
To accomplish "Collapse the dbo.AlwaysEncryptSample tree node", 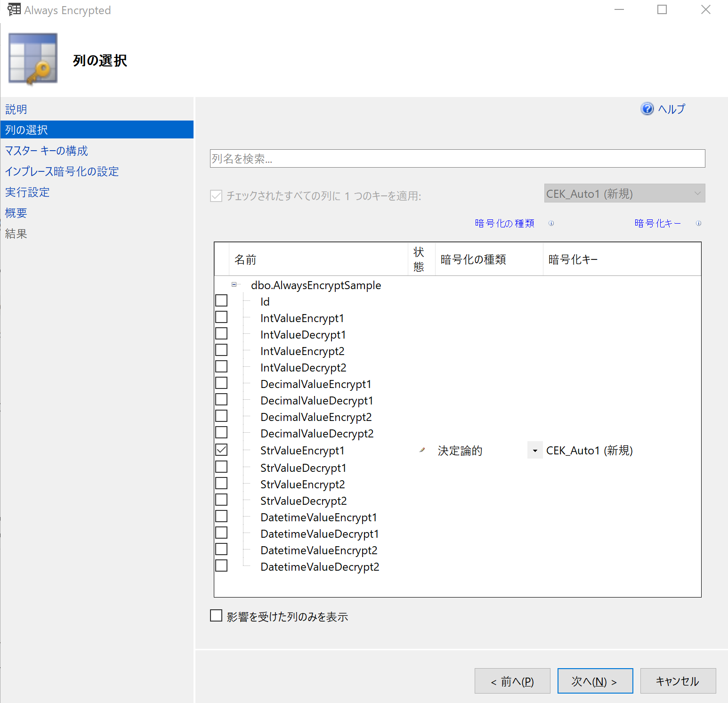I will click(x=234, y=284).
